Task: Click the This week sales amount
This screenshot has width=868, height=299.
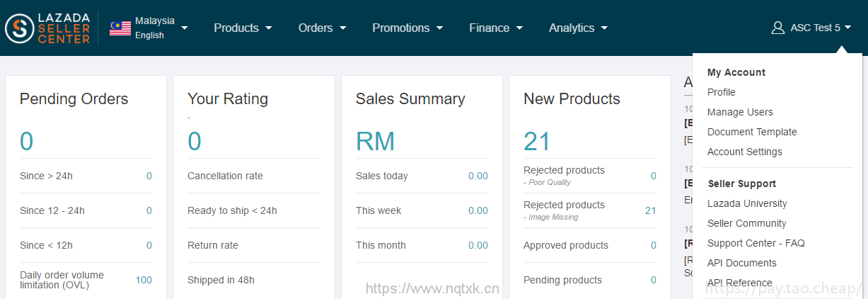Action: point(478,210)
